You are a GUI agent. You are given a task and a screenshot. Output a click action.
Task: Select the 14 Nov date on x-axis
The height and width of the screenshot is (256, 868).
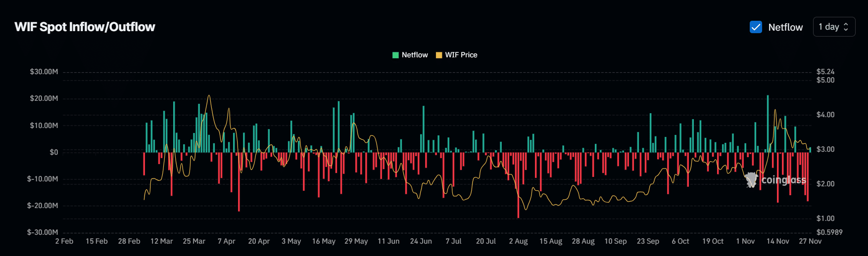pyautogui.click(x=777, y=241)
